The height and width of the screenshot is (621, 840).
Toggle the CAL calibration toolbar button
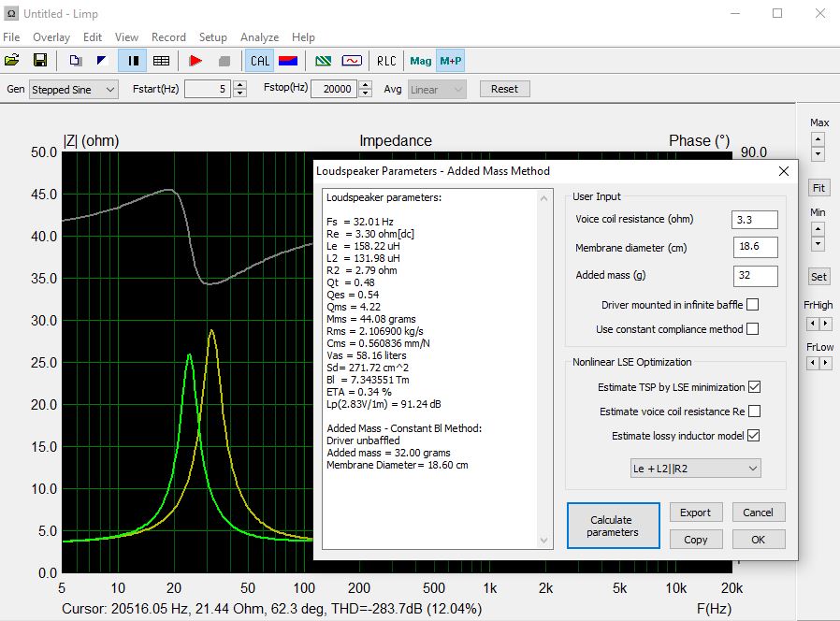pos(260,61)
